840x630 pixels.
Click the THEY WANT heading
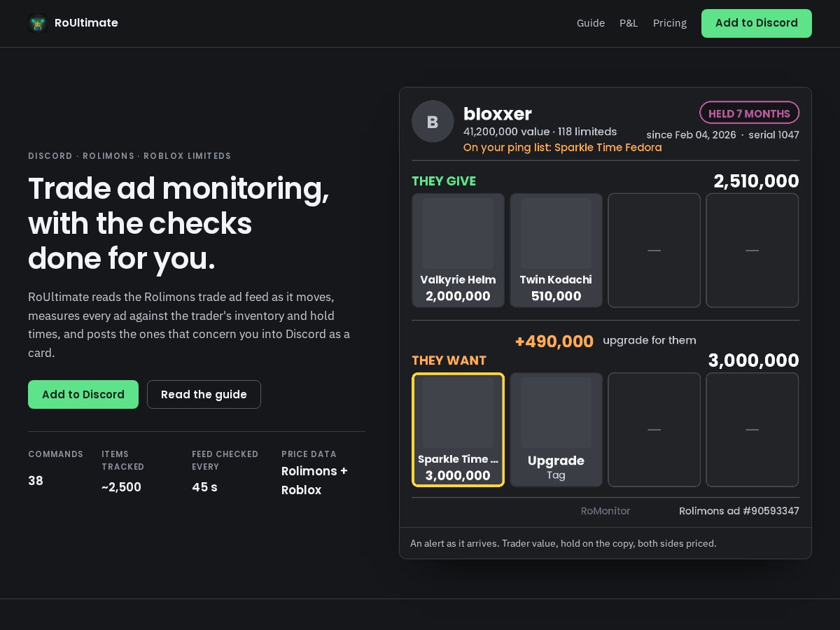[449, 360]
